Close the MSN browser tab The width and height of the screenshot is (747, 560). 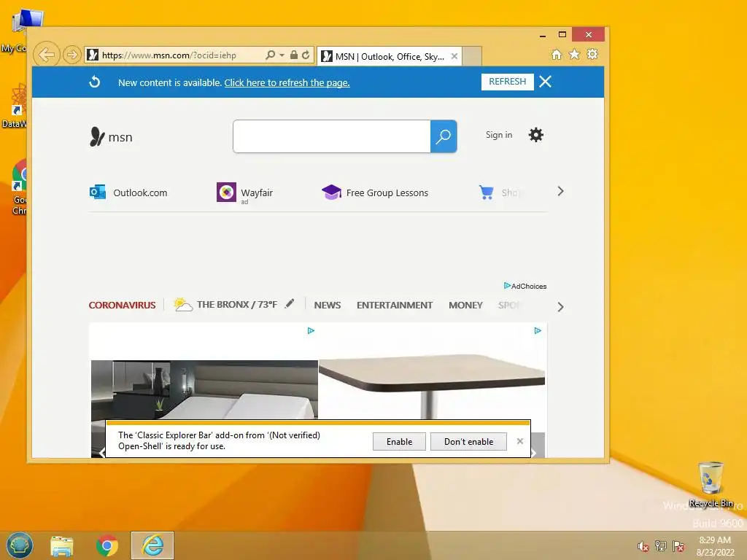click(x=454, y=56)
